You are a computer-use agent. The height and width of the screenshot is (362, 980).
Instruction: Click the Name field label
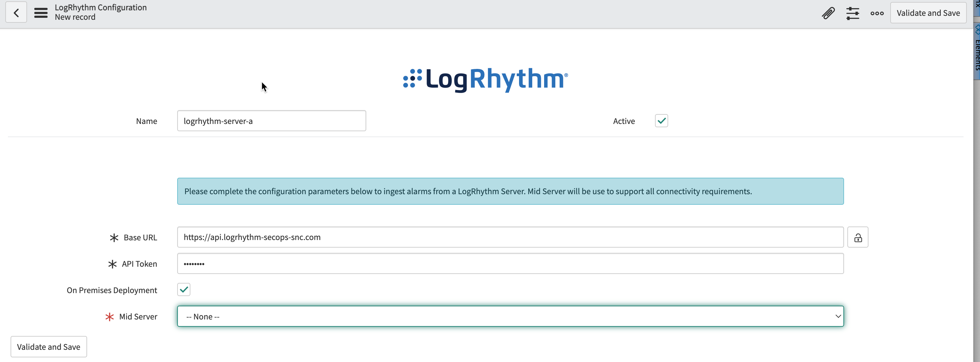coord(147,121)
